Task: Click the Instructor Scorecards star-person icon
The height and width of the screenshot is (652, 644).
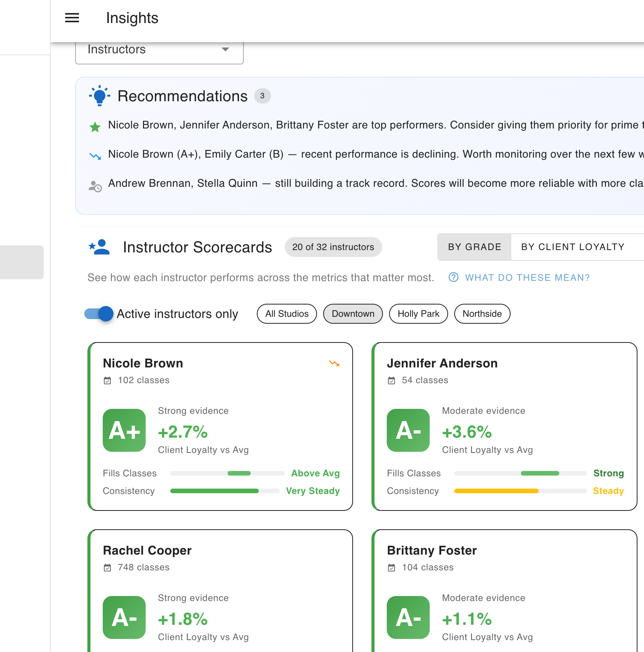Action: pyautogui.click(x=99, y=247)
